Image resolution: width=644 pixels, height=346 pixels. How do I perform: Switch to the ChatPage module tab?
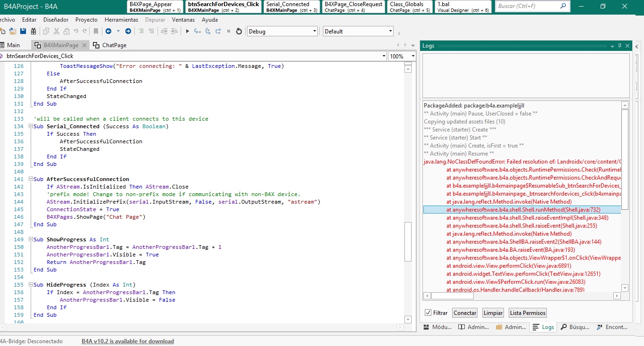pos(110,45)
